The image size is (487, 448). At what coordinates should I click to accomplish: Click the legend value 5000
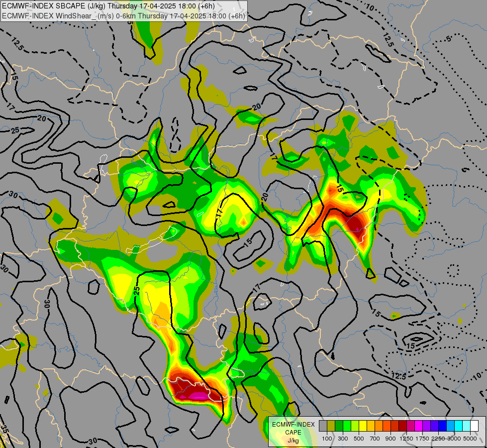click(470, 439)
